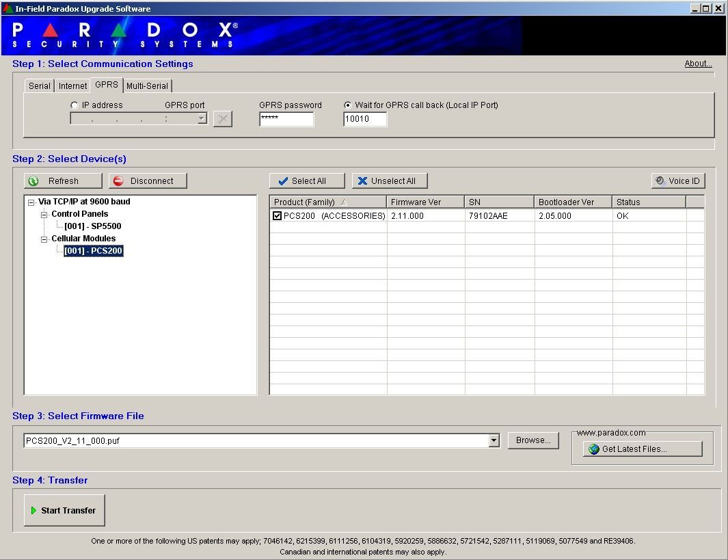Viewport: 728px width, 560px height.
Task: Open the firmware file dropdown list
Action: (x=494, y=441)
